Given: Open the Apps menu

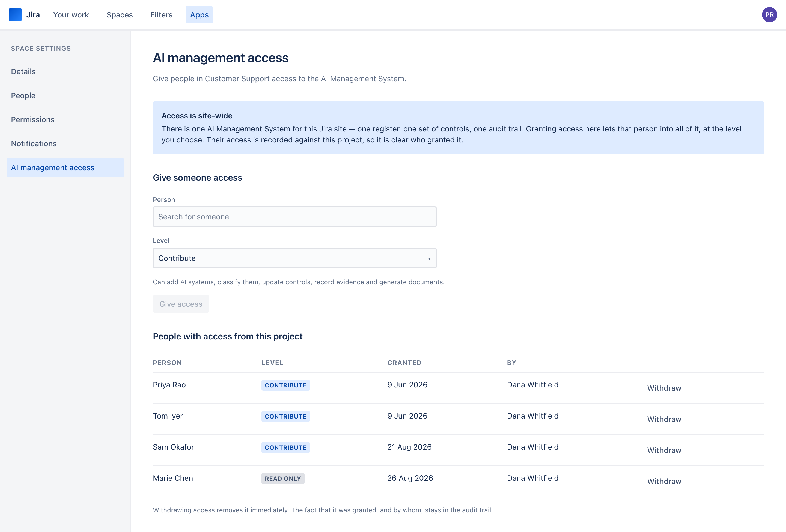Looking at the screenshot, I should [199, 15].
